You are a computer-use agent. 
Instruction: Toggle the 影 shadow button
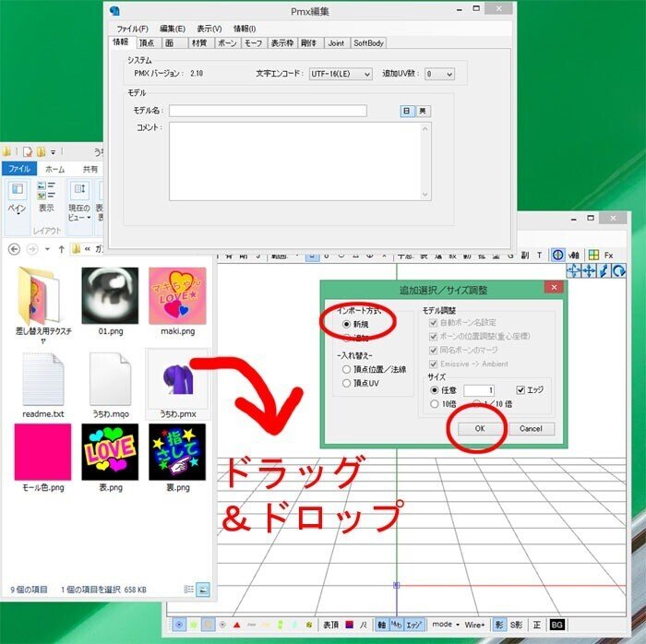click(x=499, y=625)
